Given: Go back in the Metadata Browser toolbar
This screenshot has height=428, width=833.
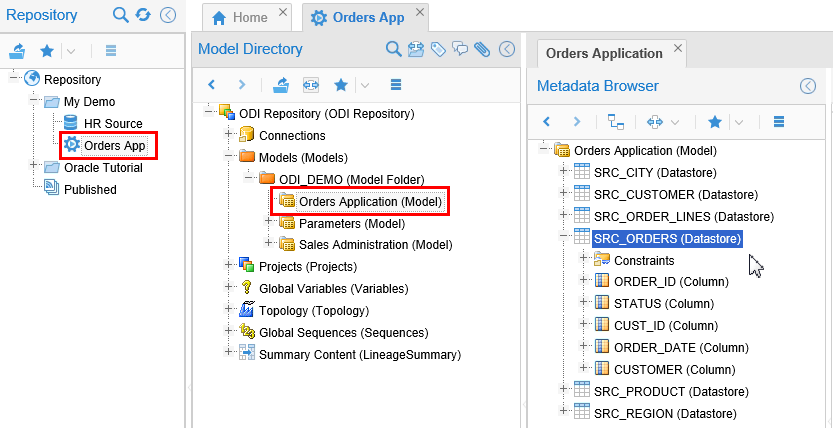Looking at the screenshot, I should [x=546, y=122].
